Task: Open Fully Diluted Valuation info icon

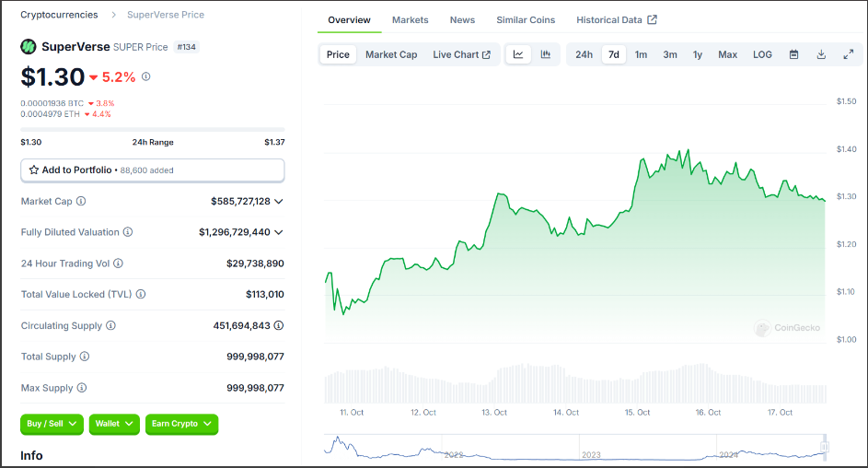Action: [128, 232]
